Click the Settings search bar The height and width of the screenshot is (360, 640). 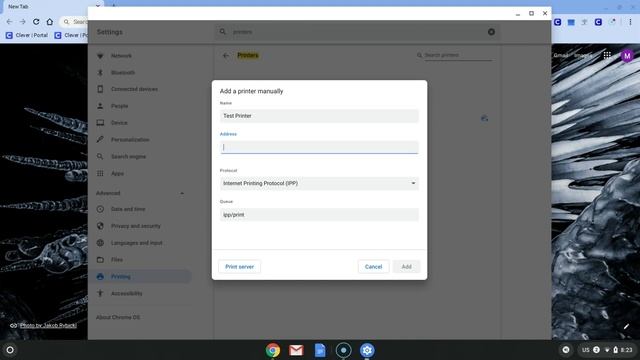tap(357, 32)
